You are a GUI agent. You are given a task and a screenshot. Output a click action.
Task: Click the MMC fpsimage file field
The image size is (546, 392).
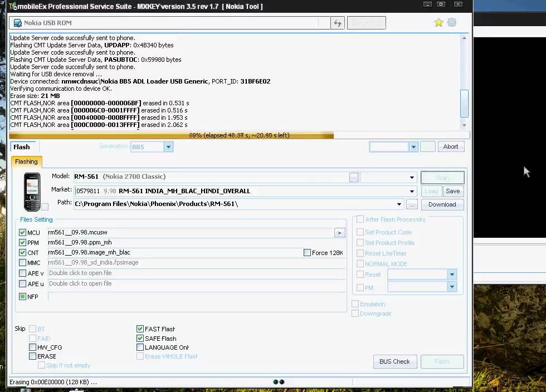pos(197,262)
